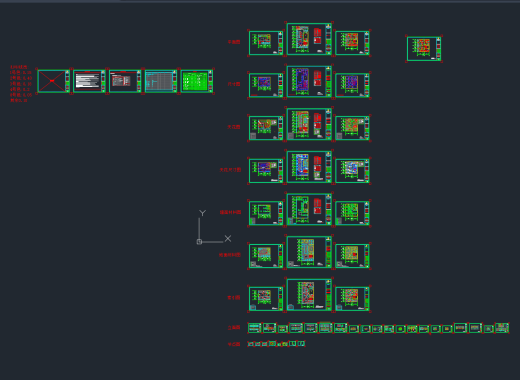Select the large center sheet in the 天花尺寸图 row
This screenshot has width=520, height=380.
click(309, 167)
